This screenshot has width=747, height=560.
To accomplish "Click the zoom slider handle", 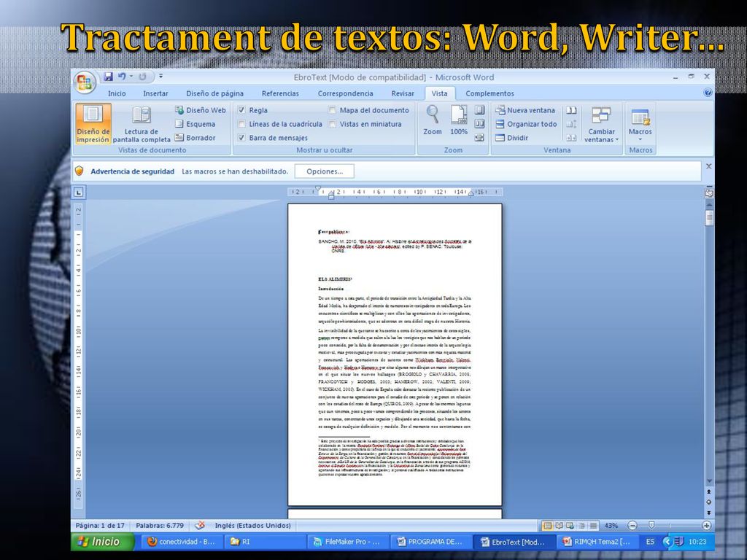I will [651, 525].
